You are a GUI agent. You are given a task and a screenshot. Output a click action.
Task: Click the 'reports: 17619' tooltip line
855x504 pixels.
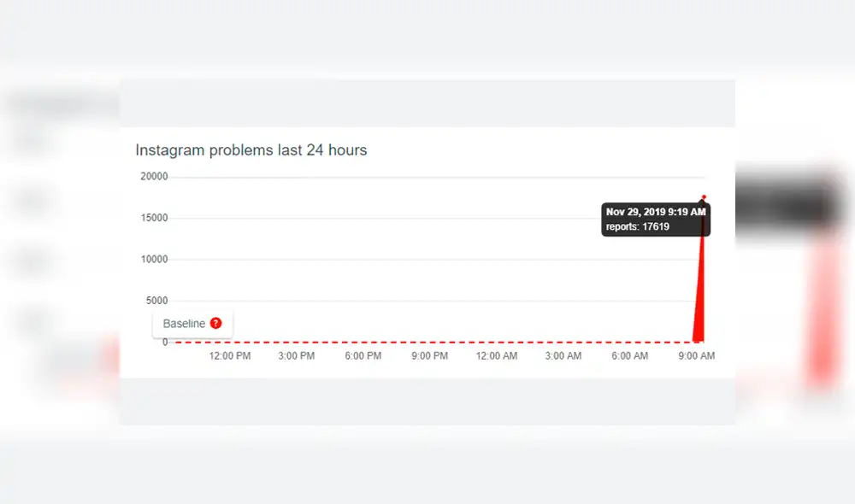[x=638, y=226]
